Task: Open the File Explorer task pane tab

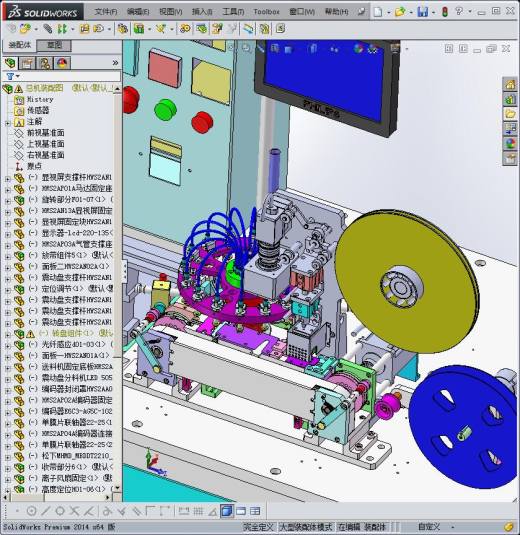Action: pyautogui.click(x=510, y=114)
